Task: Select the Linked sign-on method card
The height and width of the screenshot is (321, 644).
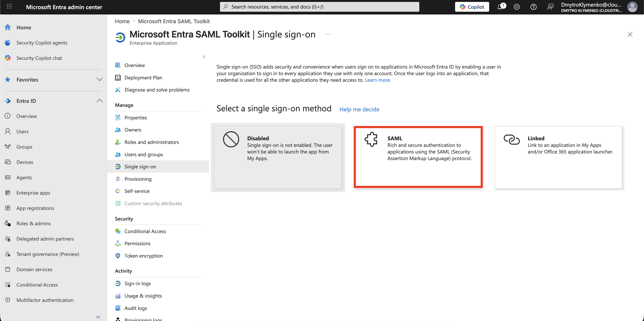Action: 558,157
